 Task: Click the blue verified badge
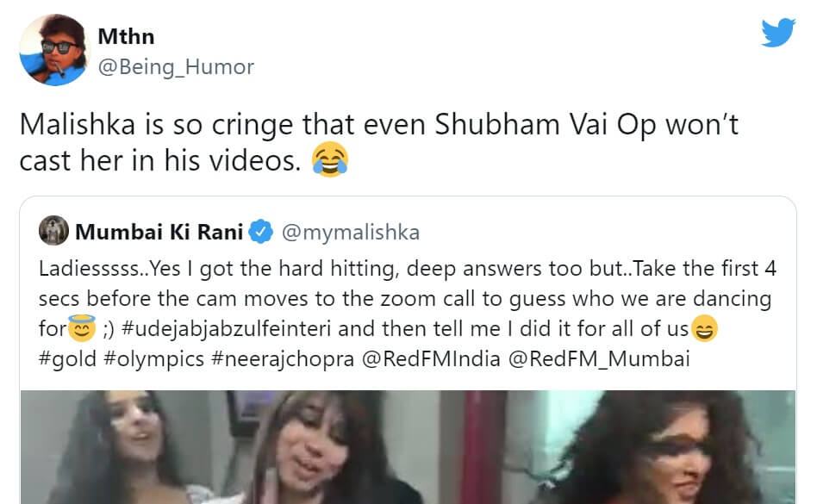260,233
